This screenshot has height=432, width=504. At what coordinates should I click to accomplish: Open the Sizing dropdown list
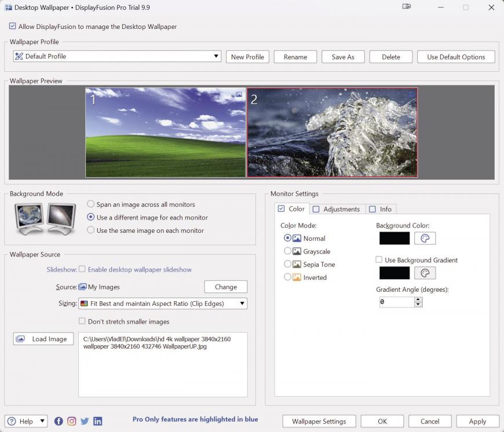click(163, 303)
